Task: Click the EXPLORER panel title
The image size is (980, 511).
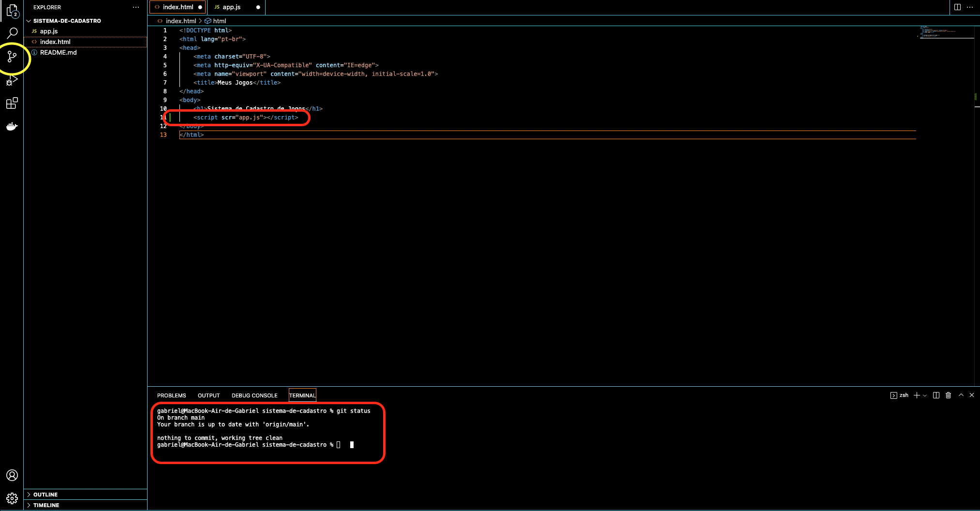Action: pyautogui.click(x=47, y=7)
